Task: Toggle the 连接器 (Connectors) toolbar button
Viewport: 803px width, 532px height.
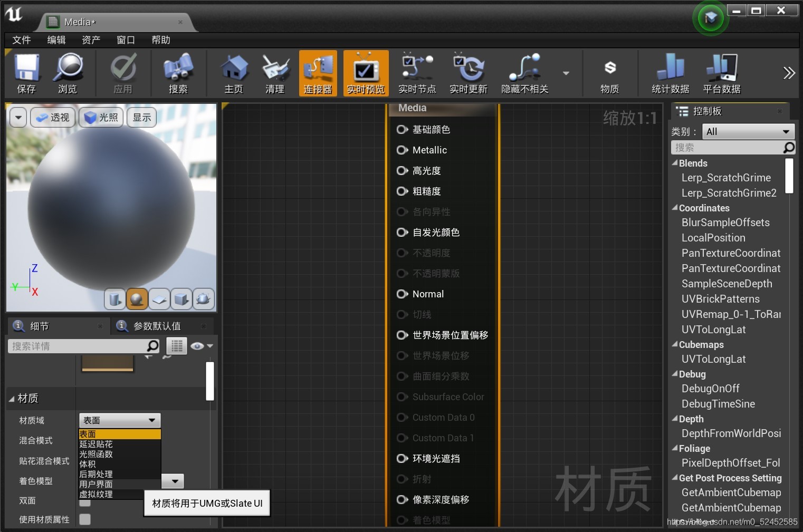Action: point(318,73)
